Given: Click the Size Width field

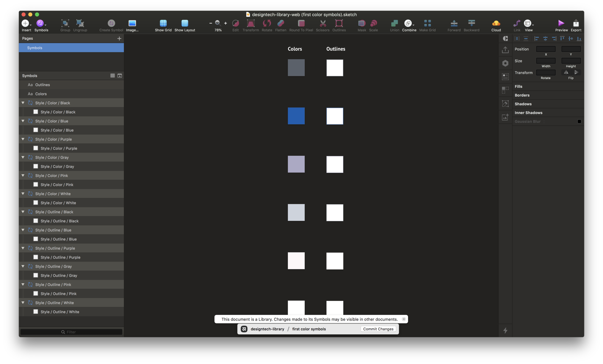Looking at the screenshot, I should click(x=546, y=61).
